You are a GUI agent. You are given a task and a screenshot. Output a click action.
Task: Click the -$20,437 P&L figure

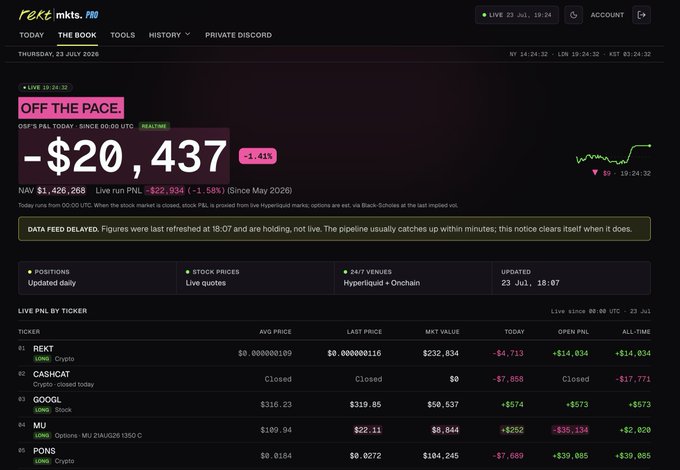124,156
